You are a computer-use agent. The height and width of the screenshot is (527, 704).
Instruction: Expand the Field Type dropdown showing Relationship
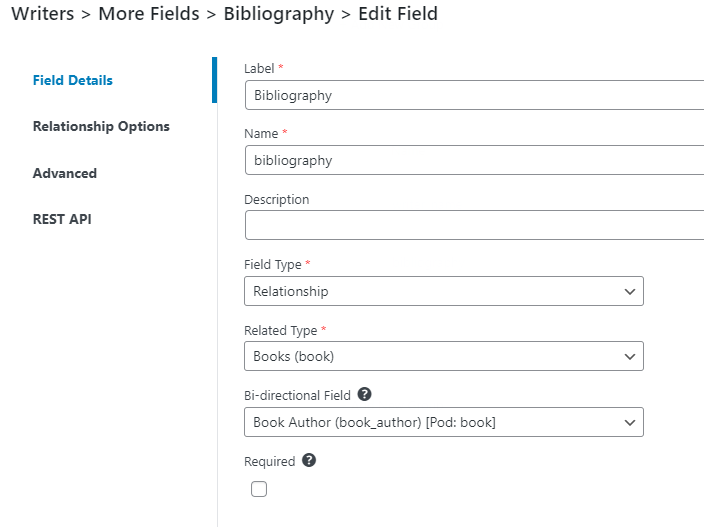click(x=444, y=291)
